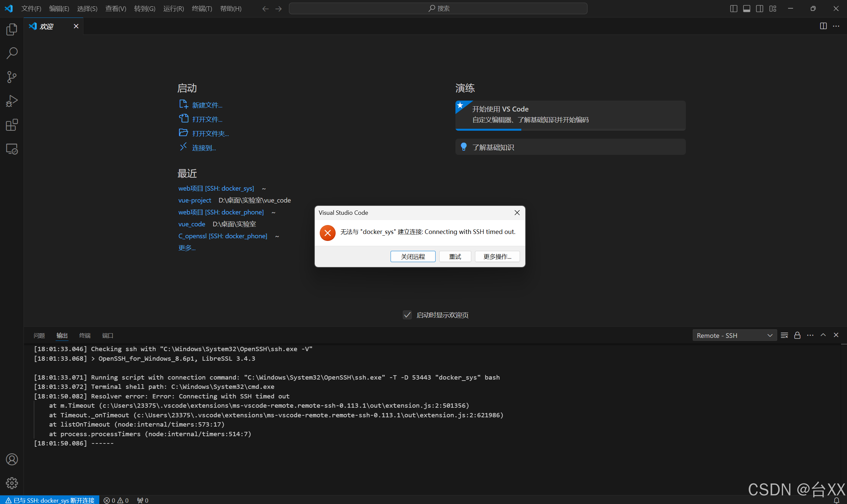Open the Remote Explorer view

click(x=12, y=149)
